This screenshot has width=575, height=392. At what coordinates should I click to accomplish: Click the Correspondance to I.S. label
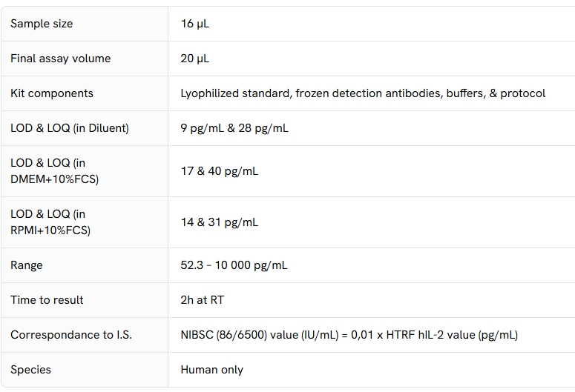[71, 335]
